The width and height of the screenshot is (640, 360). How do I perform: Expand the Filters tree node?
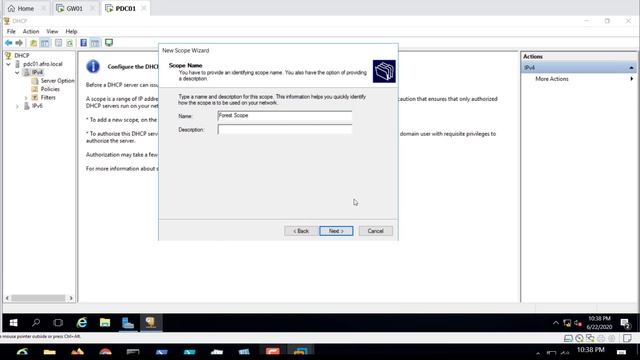tap(26, 98)
